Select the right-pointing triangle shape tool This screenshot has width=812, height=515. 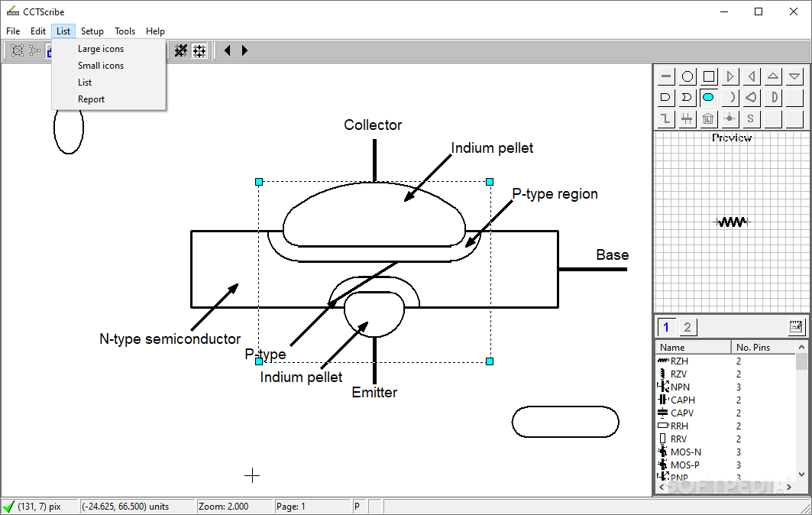click(730, 76)
